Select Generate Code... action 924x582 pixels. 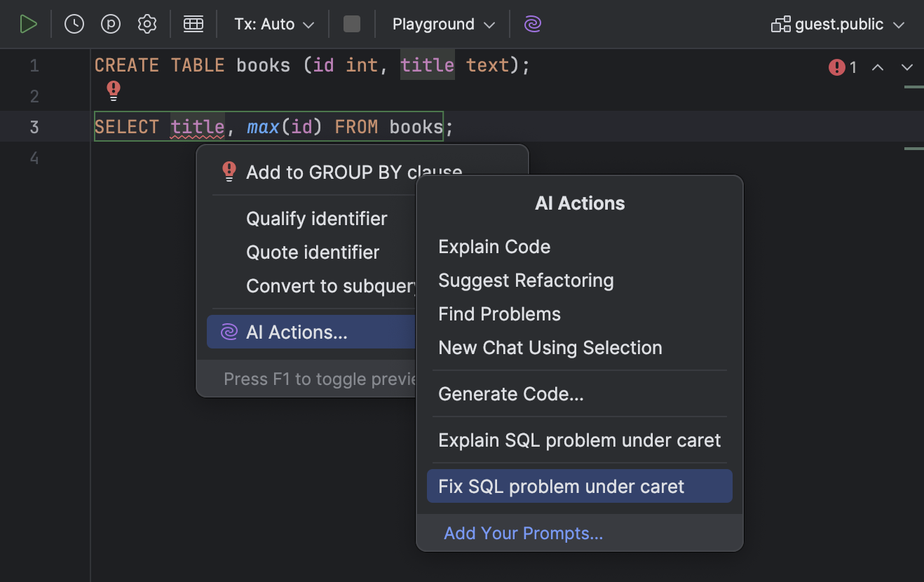[511, 394]
